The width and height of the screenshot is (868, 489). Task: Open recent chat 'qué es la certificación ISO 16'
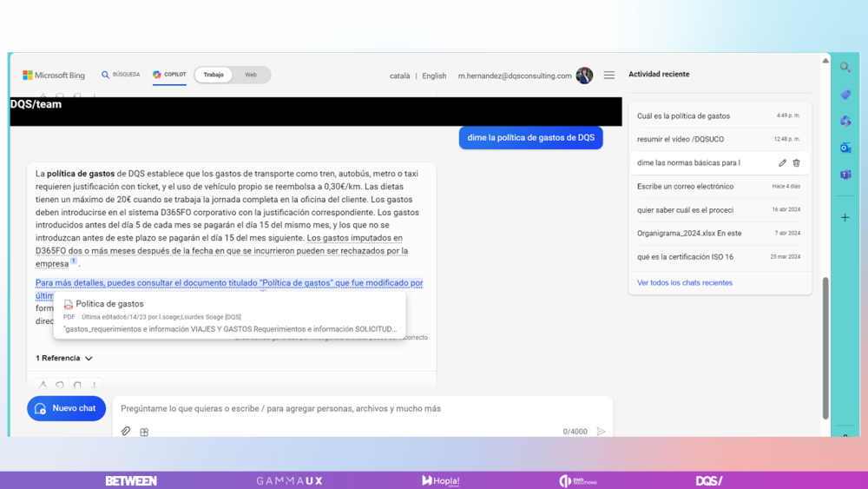[719, 257]
